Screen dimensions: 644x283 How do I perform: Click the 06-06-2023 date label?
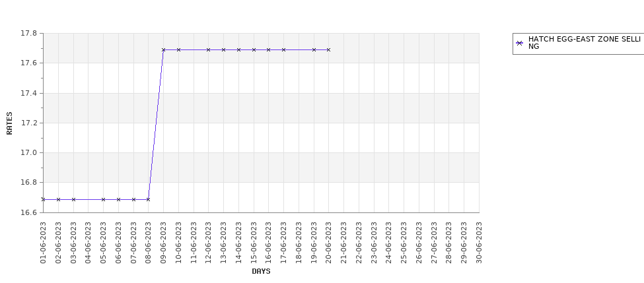pyautogui.click(x=118, y=242)
